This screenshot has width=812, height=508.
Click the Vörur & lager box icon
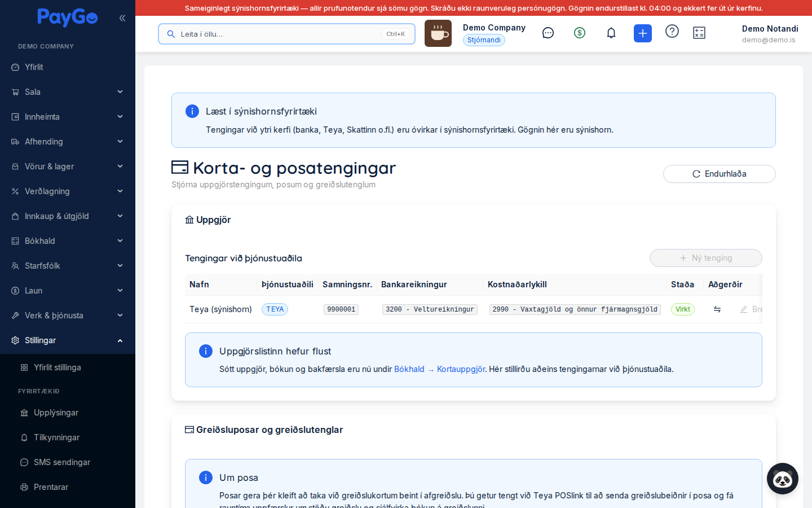click(x=15, y=167)
